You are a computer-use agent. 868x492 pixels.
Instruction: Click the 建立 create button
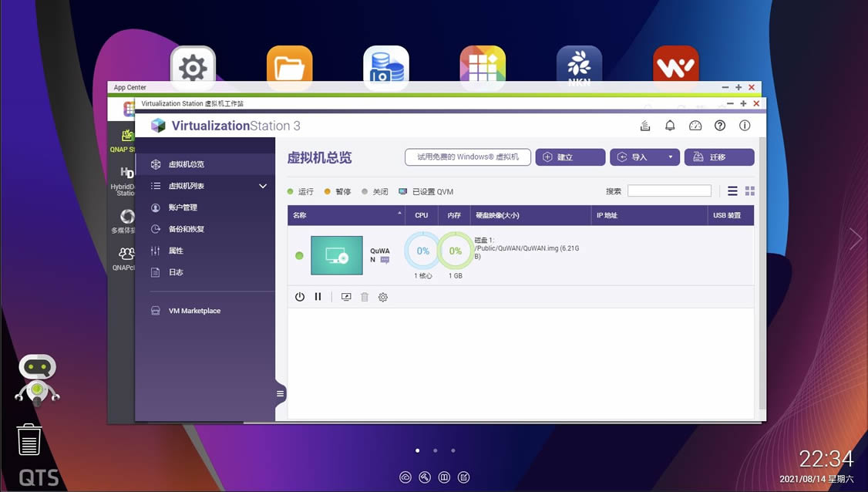(570, 157)
